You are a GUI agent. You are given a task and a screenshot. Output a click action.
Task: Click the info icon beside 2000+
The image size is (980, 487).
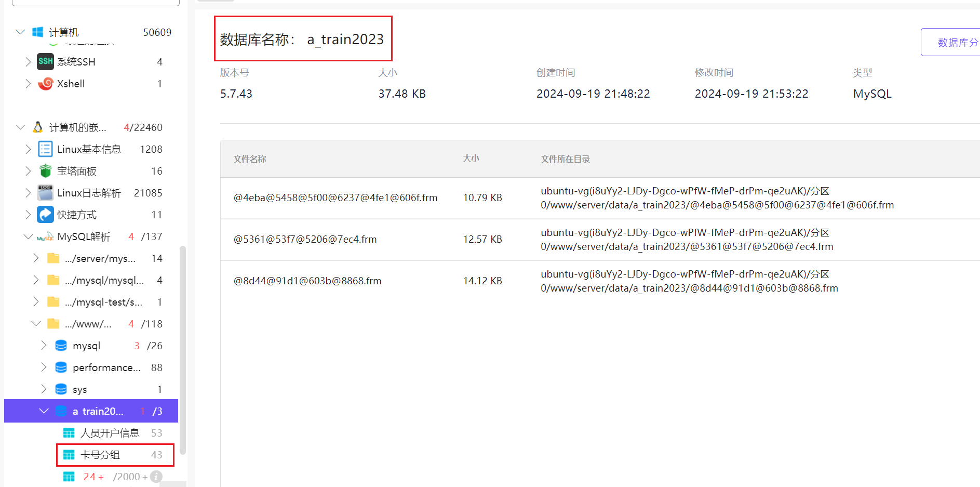pos(156,477)
